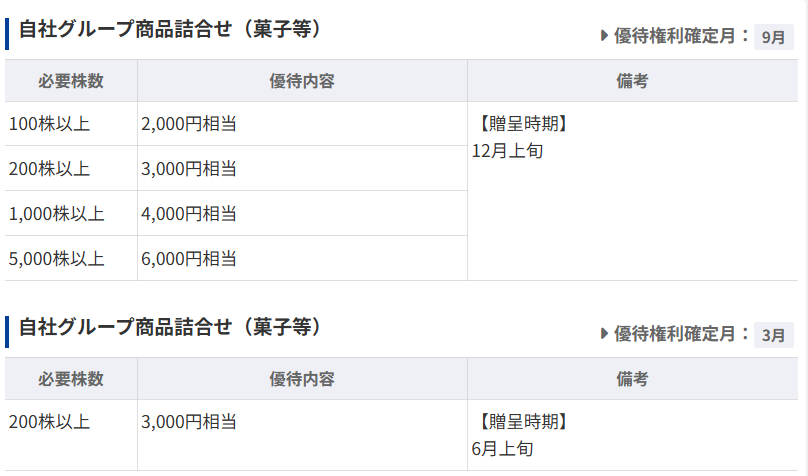Click the 2,000円相当 benefit cell
This screenshot has width=808, height=476.
point(189,125)
